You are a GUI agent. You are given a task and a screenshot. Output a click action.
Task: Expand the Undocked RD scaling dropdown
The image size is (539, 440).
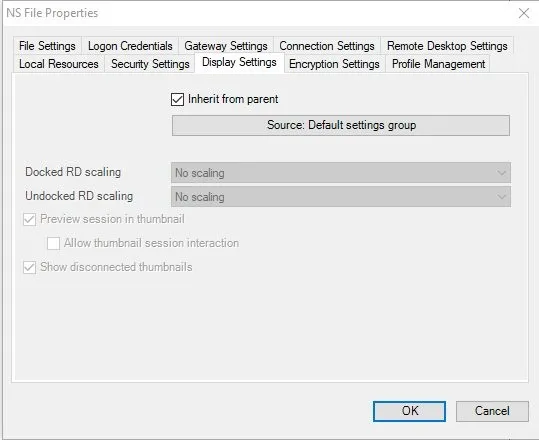[x=341, y=197]
